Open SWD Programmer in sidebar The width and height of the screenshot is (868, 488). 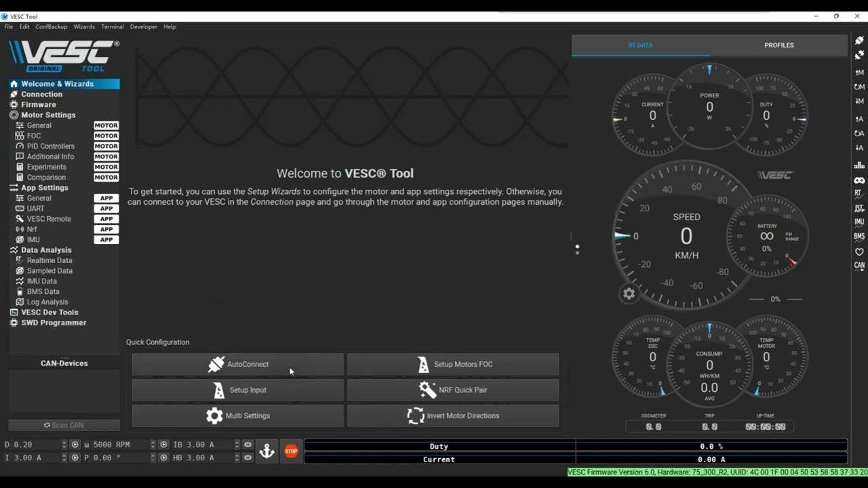click(64, 323)
